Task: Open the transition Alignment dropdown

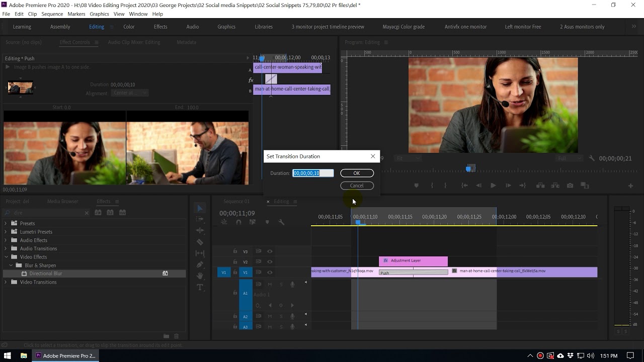Action: click(130, 93)
